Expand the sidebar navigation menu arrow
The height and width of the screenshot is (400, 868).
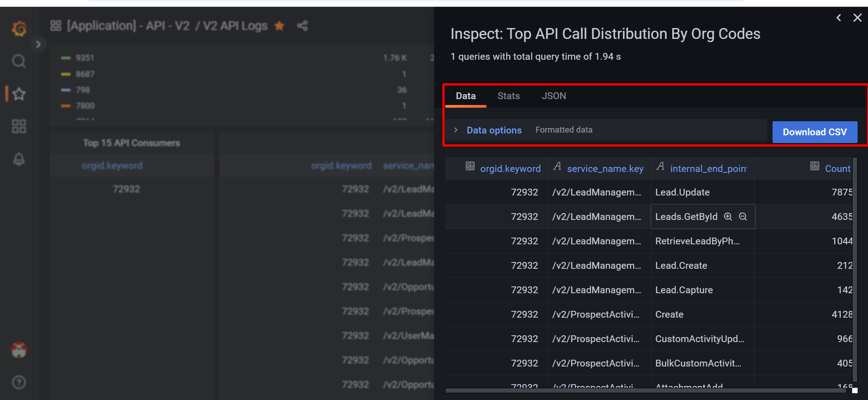(38, 44)
